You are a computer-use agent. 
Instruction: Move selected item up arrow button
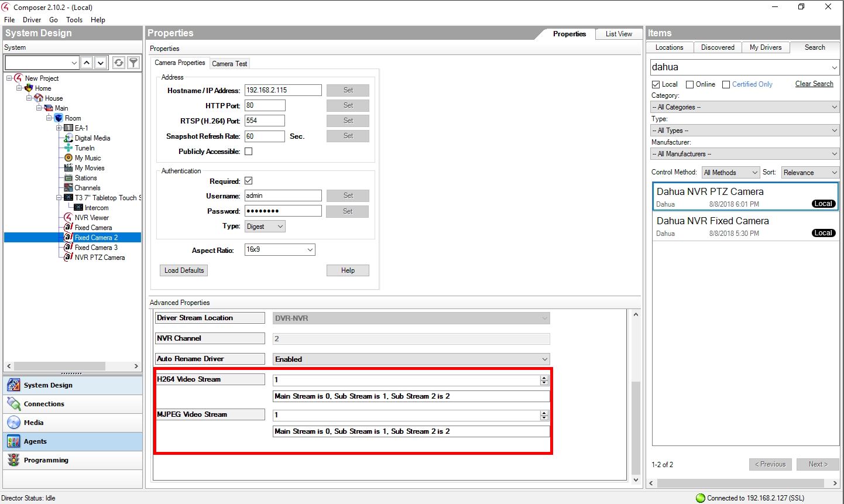click(x=87, y=63)
